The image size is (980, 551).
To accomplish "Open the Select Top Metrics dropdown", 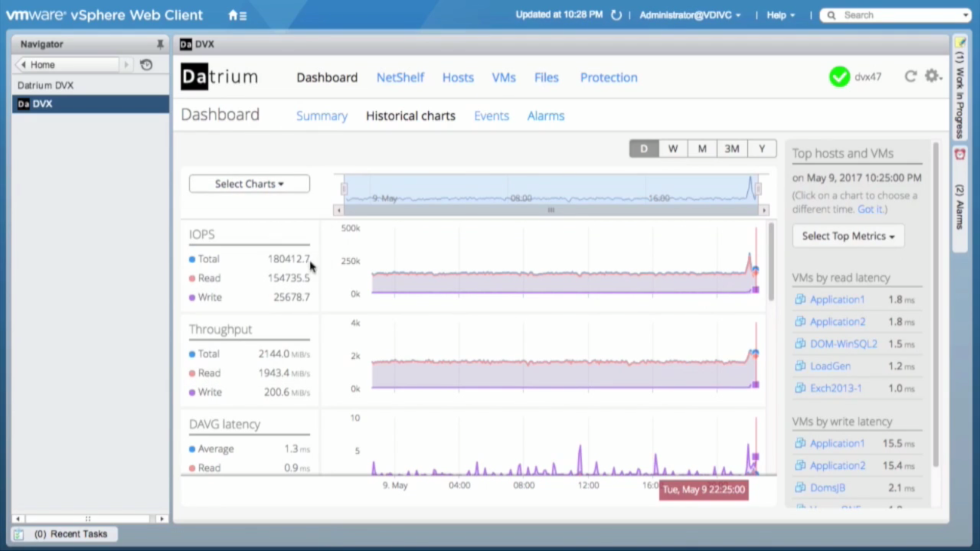I will 848,236.
